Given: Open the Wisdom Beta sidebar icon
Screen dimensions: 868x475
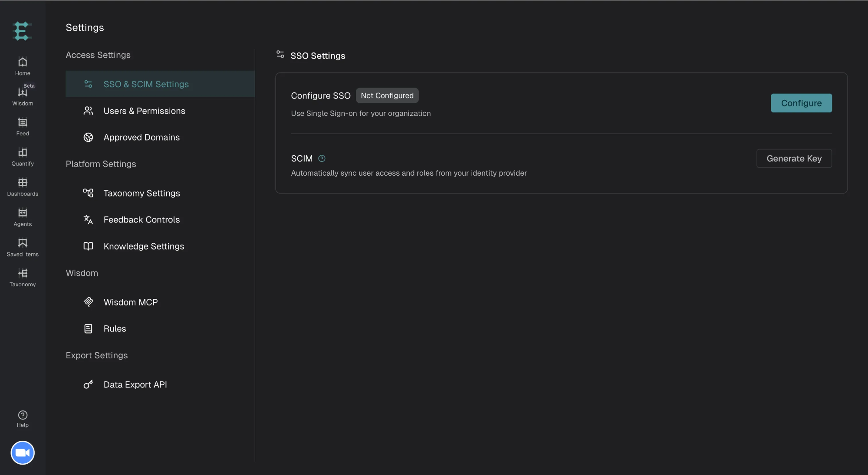Looking at the screenshot, I should tap(23, 92).
